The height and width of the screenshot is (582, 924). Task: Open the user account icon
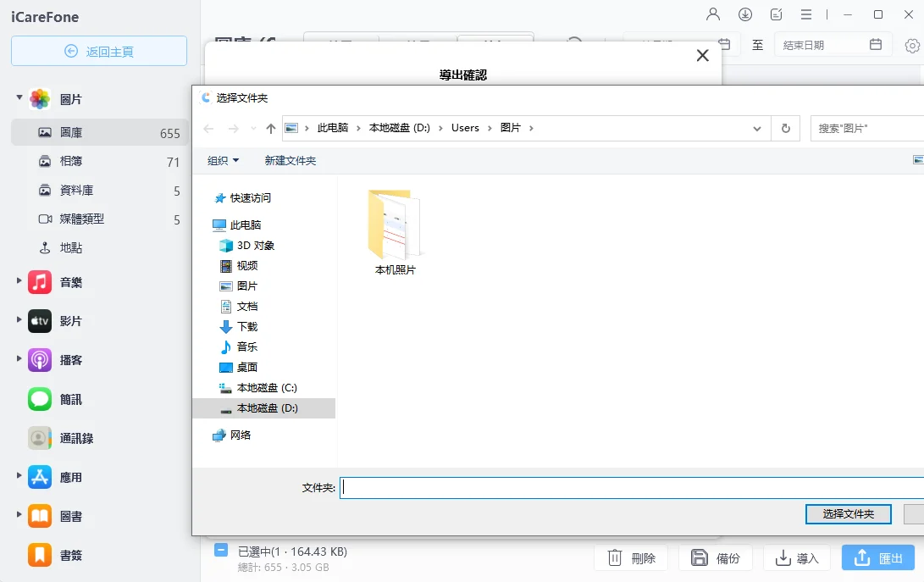(x=713, y=14)
